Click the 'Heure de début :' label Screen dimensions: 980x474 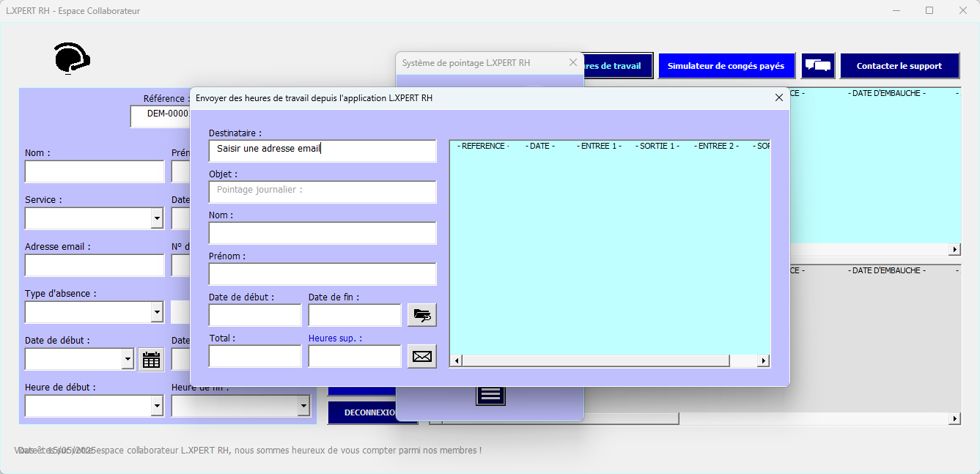[60, 387]
